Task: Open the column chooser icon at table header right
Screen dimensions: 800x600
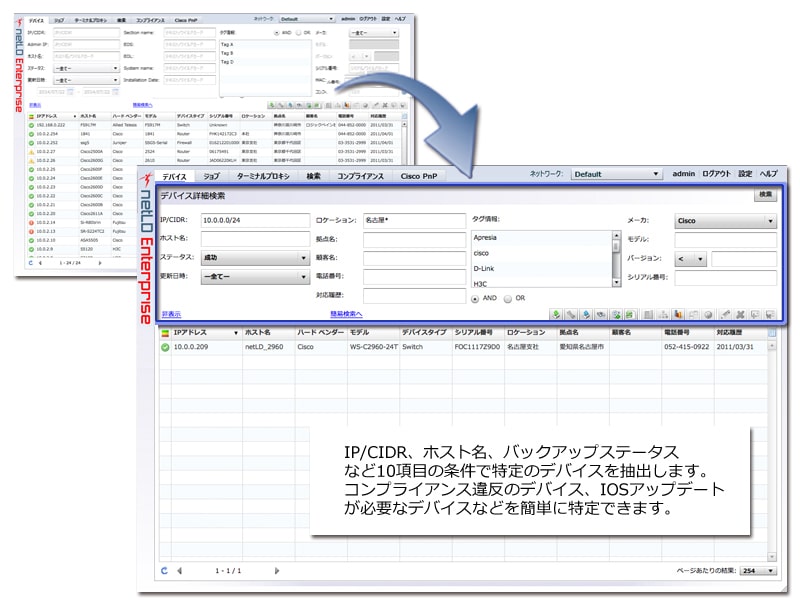Action: pos(771,333)
